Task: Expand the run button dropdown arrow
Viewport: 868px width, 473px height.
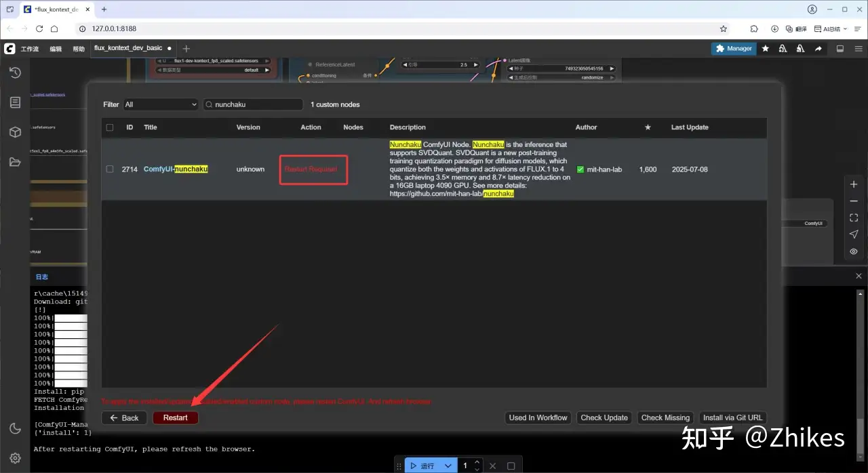Action: coord(448,466)
